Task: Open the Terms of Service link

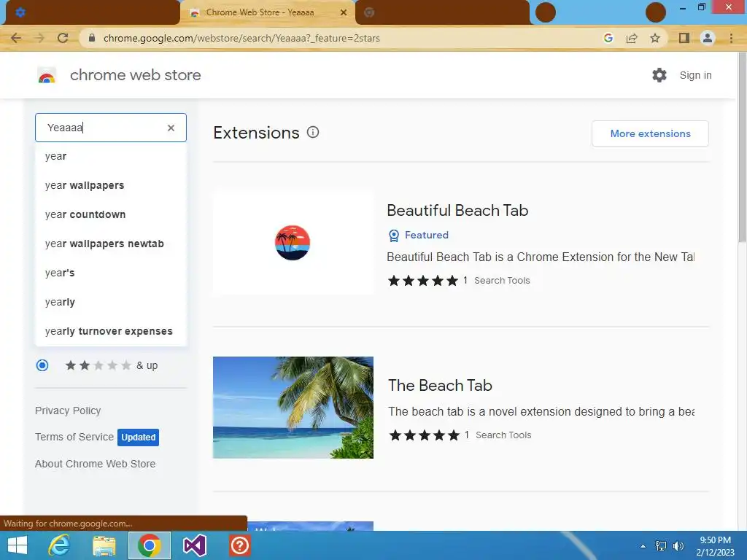Action: point(74,437)
